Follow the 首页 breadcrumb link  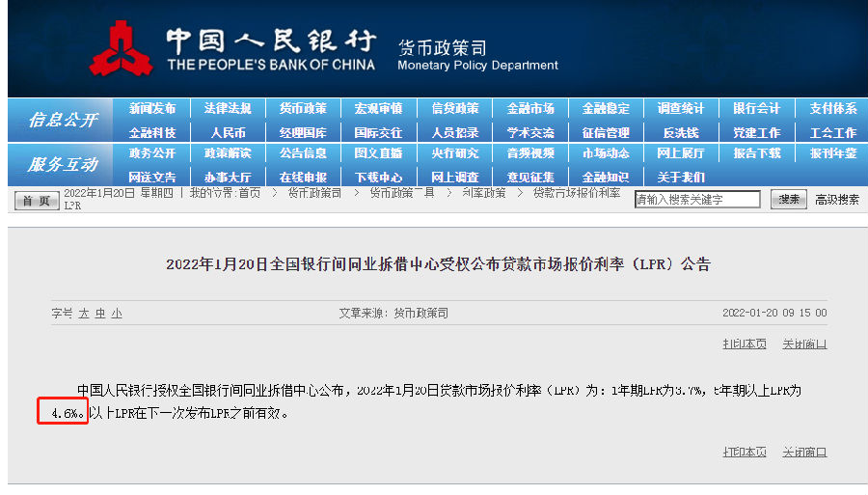[x=250, y=193]
